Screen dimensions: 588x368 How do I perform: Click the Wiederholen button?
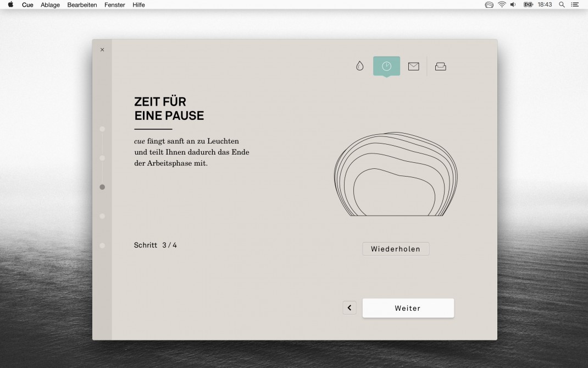tap(396, 249)
